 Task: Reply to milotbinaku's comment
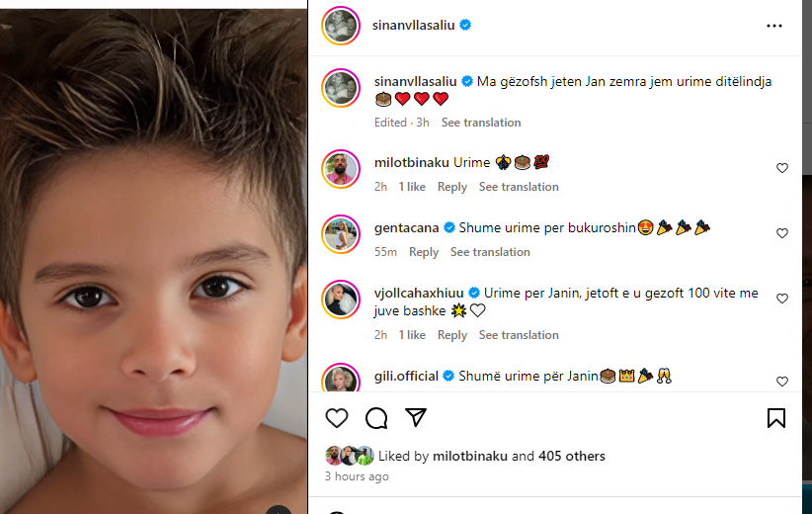pyautogui.click(x=452, y=187)
